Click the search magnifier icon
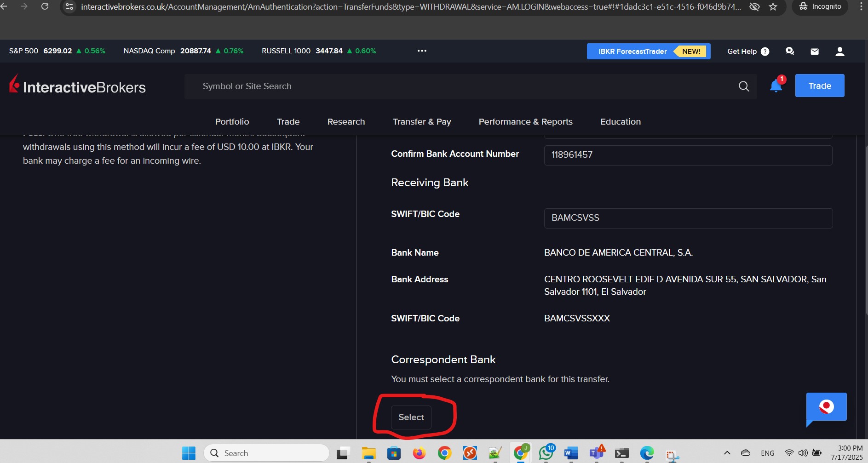The height and width of the screenshot is (463, 868). point(743,86)
